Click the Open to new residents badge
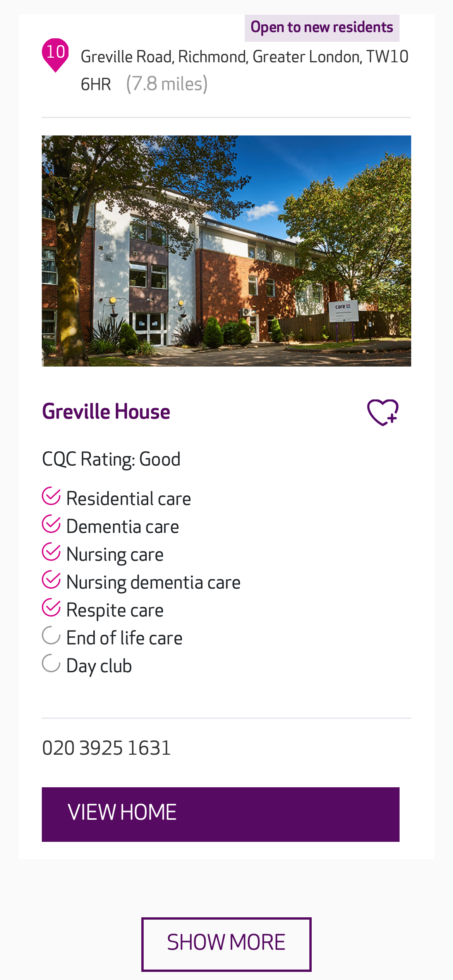 pos(322,28)
